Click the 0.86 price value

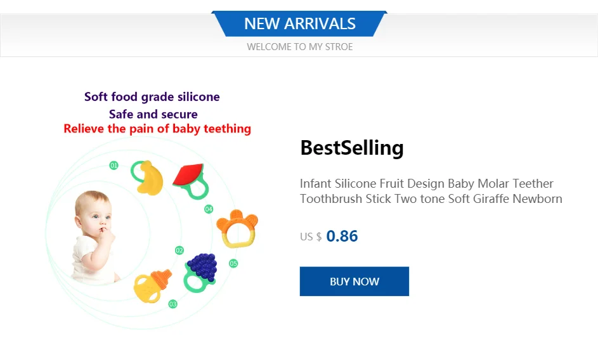point(342,237)
